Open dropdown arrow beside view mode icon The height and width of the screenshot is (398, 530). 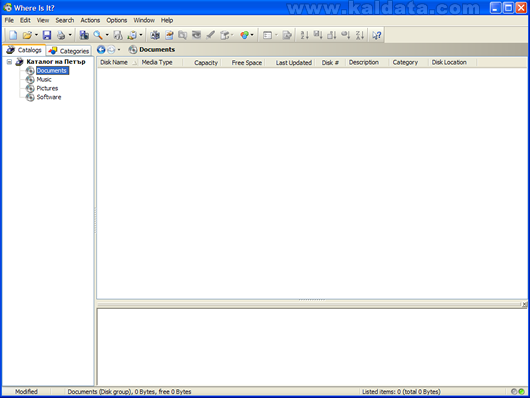pyautogui.click(x=276, y=35)
